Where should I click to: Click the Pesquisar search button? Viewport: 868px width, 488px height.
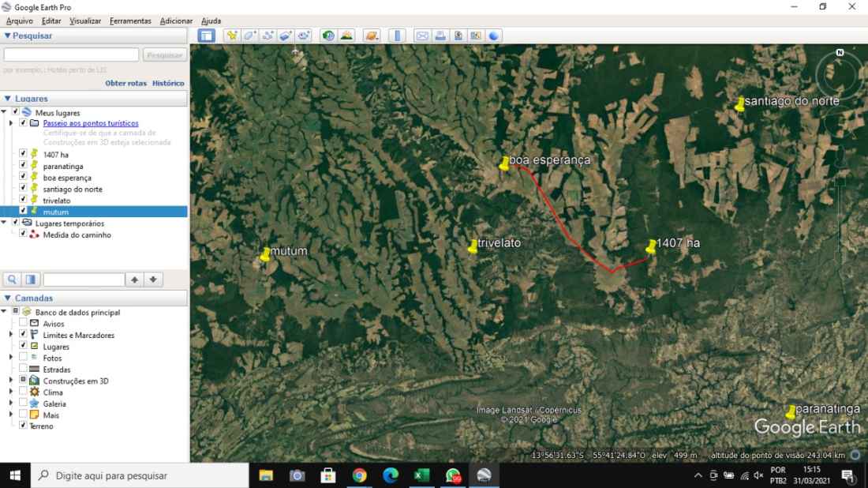tap(164, 54)
